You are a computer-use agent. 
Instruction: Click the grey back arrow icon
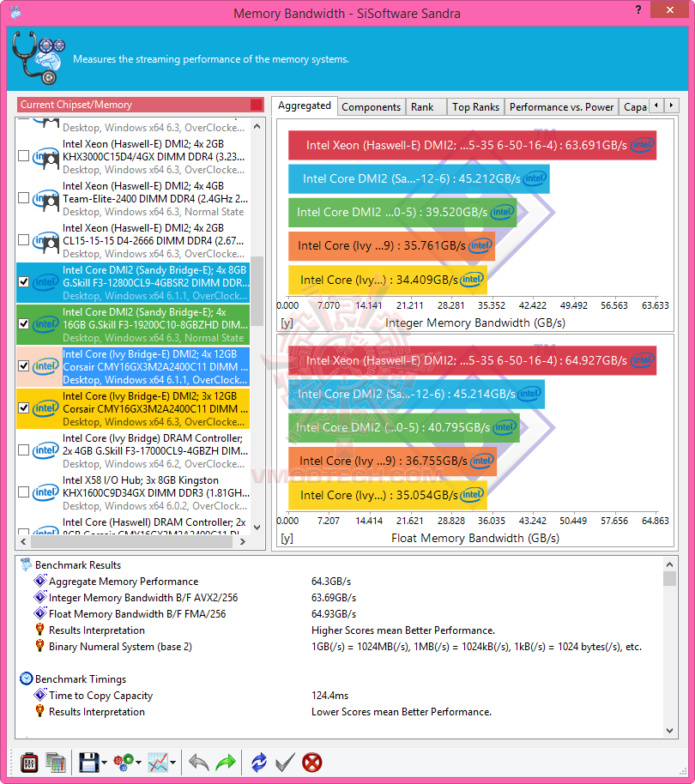[198, 763]
